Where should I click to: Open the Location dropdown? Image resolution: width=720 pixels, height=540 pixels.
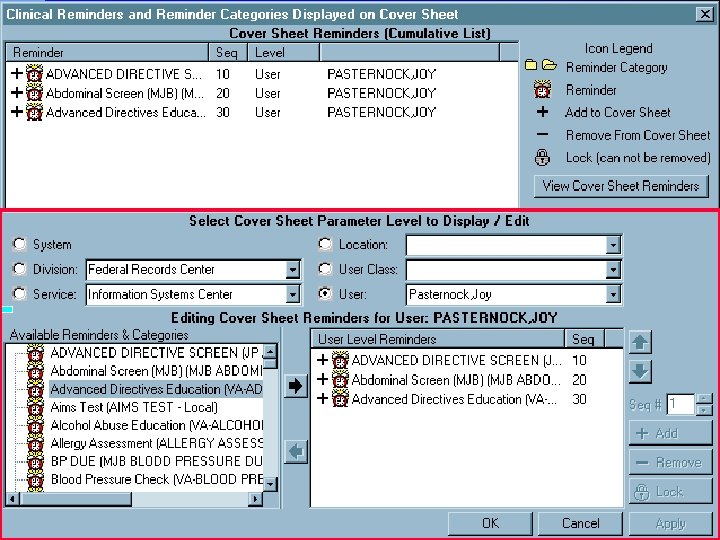click(613, 245)
